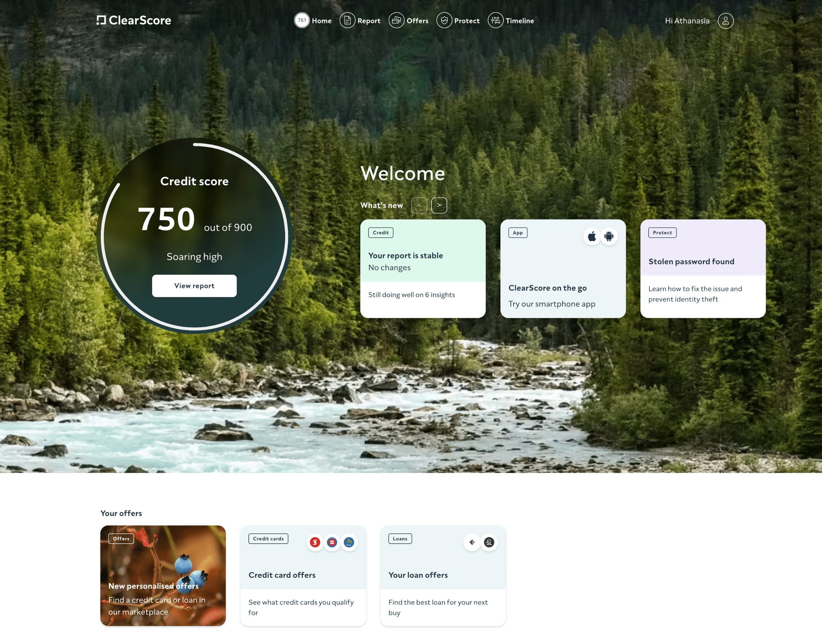
Task: Open the Report section icon
Action: click(x=347, y=20)
